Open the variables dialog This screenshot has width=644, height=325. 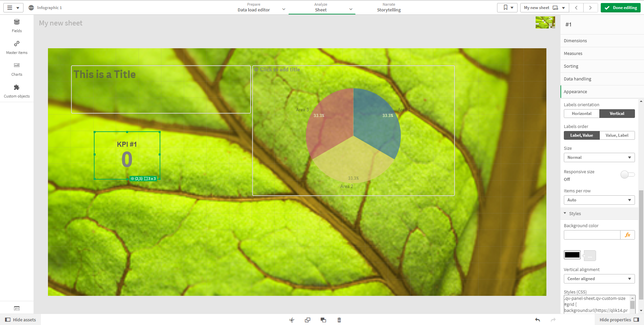tap(16, 308)
